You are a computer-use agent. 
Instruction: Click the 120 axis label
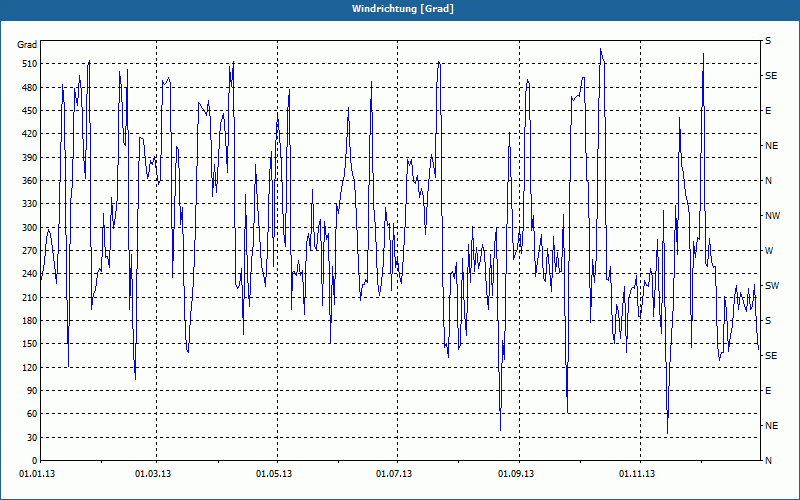(29, 367)
